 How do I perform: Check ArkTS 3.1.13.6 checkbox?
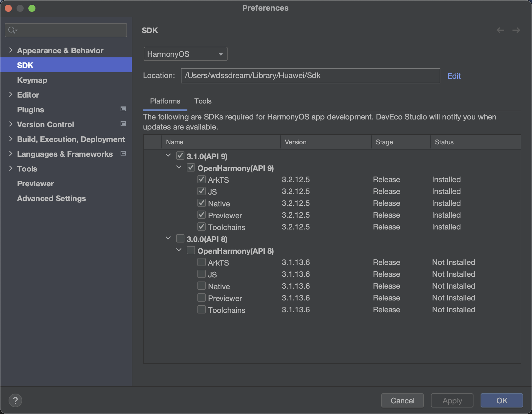point(202,262)
